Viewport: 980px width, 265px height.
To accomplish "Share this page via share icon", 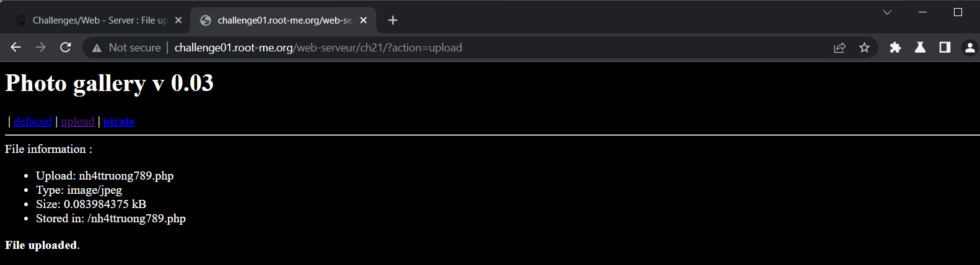I will click(x=839, y=48).
